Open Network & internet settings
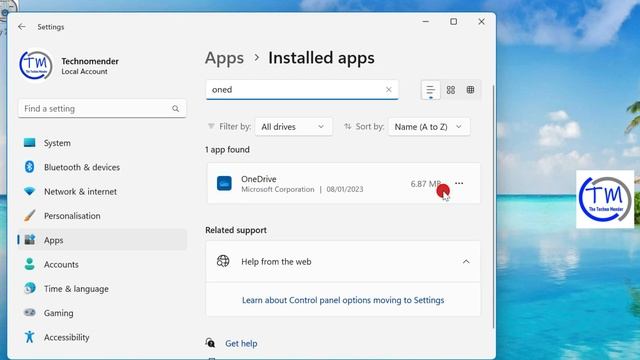 pyautogui.click(x=102, y=191)
